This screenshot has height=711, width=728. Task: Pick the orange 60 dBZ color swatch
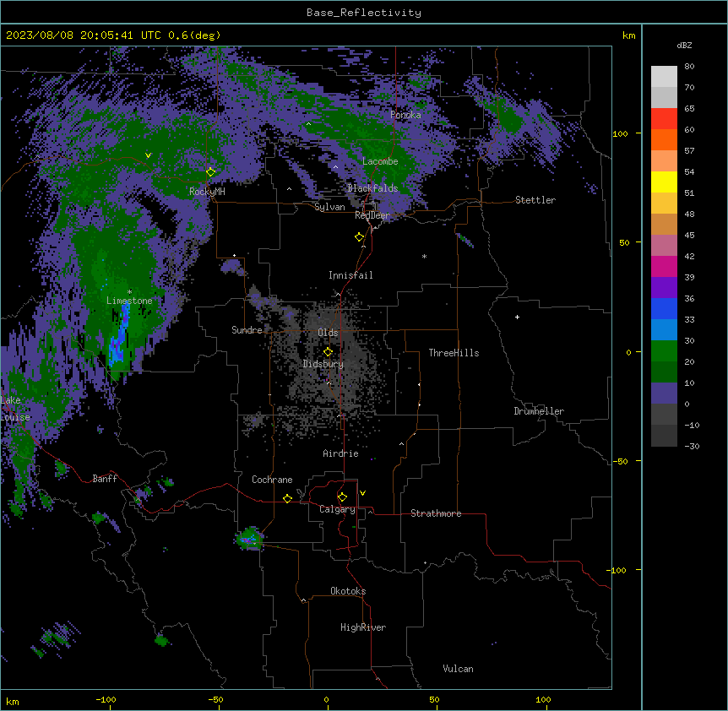664,139
